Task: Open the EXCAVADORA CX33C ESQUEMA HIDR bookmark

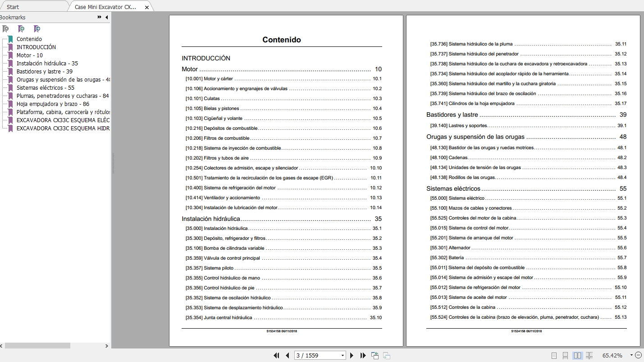Action: pos(63,128)
